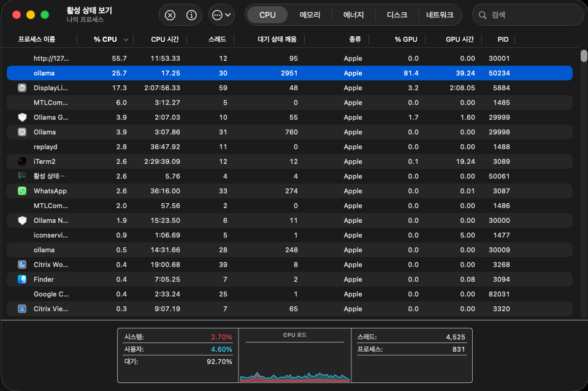Click the 나의 프로세스 subtitle
The width and height of the screenshot is (588, 391).
click(85, 20)
